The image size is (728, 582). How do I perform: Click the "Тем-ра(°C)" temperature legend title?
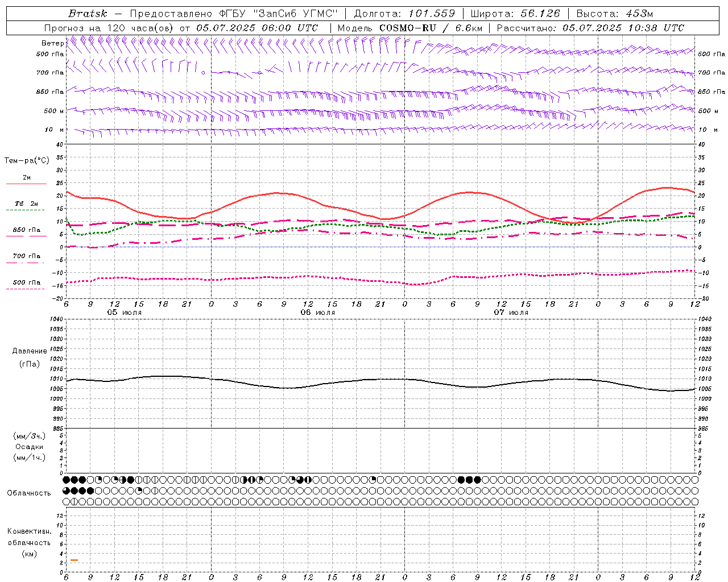pyautogui.click(x=27, y=161)
